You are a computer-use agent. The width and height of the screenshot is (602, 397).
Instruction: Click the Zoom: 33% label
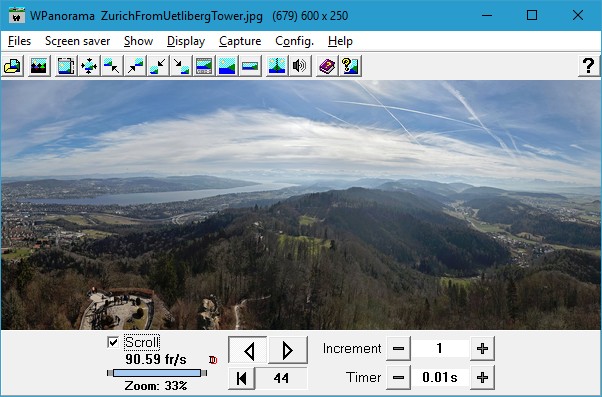[x=156, y=385]
